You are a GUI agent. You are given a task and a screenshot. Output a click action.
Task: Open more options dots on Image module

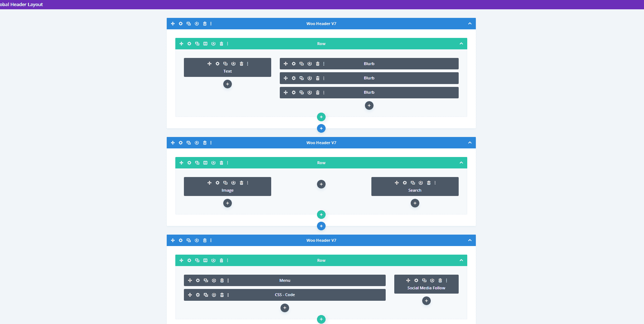(248, 183)
